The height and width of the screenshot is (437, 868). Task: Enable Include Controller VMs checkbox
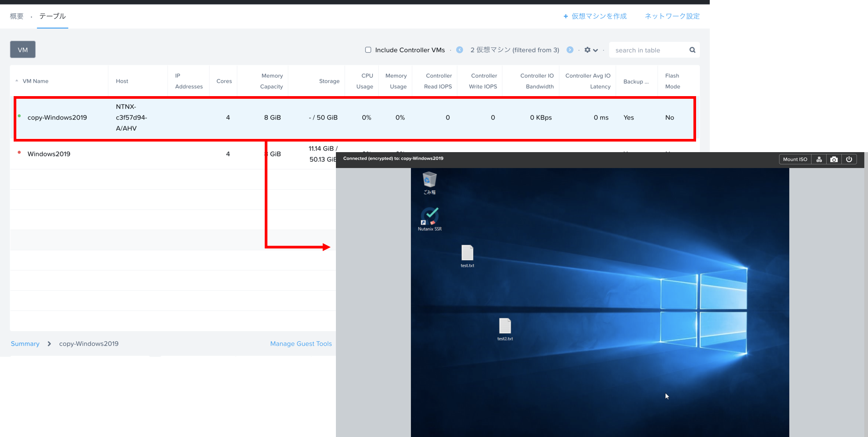coord(368,50)
